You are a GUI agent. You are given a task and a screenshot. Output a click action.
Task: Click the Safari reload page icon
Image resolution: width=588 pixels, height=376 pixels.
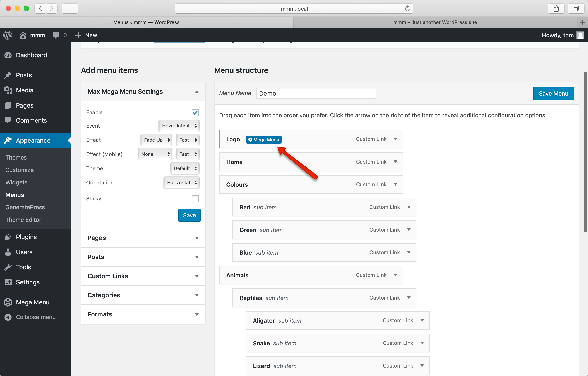[407, 8]
